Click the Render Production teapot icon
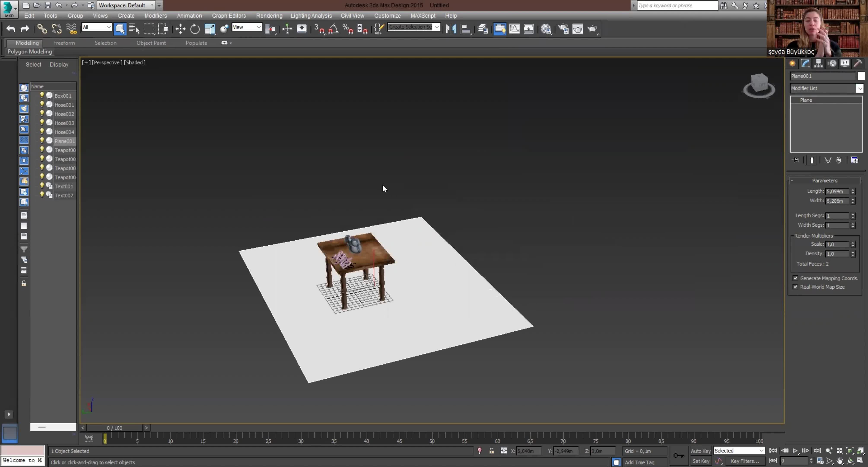 tap(592, 29)
